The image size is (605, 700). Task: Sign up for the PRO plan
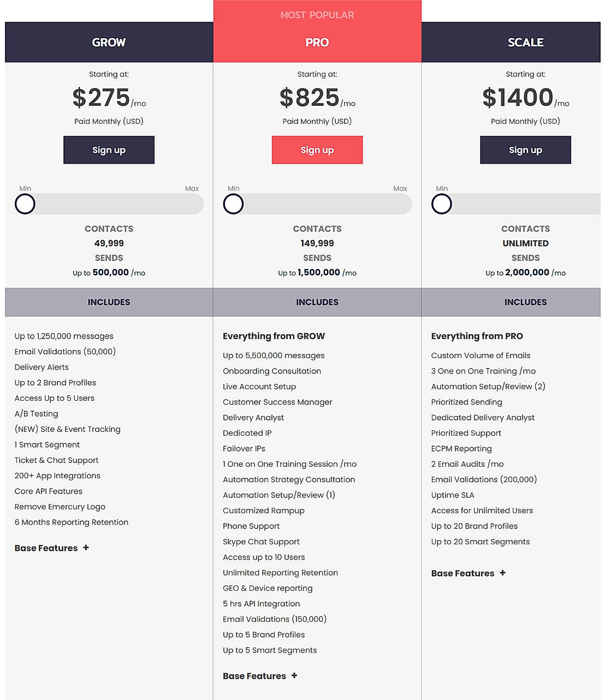[317, 150]
